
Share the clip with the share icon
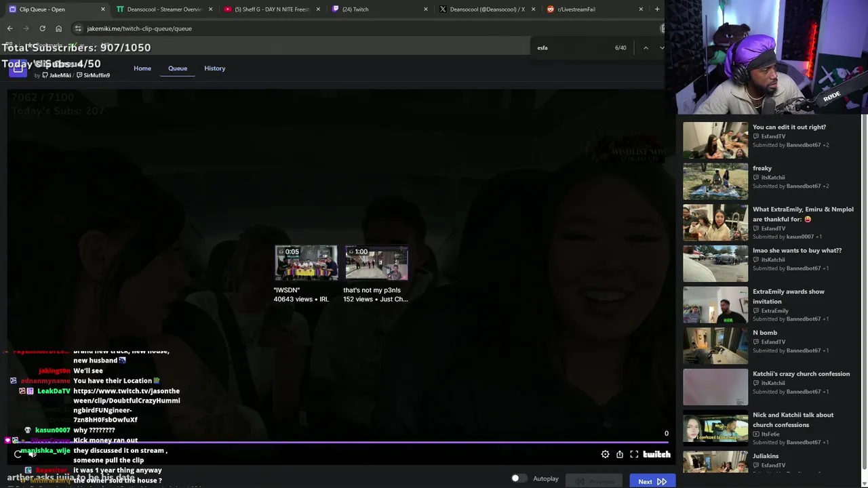point(620,454)
